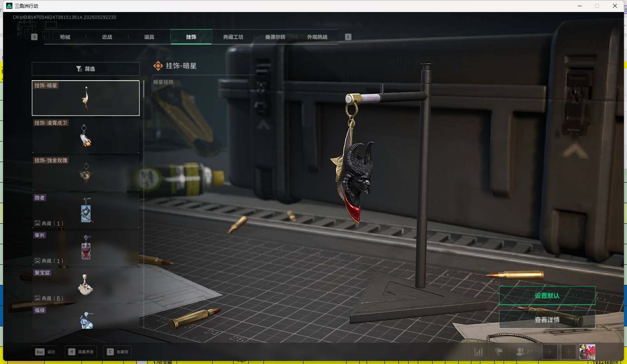Select the 福禄 charm card
Image resolution: width=627 pixels, height=364 pixels.
(x=86, y=317)
